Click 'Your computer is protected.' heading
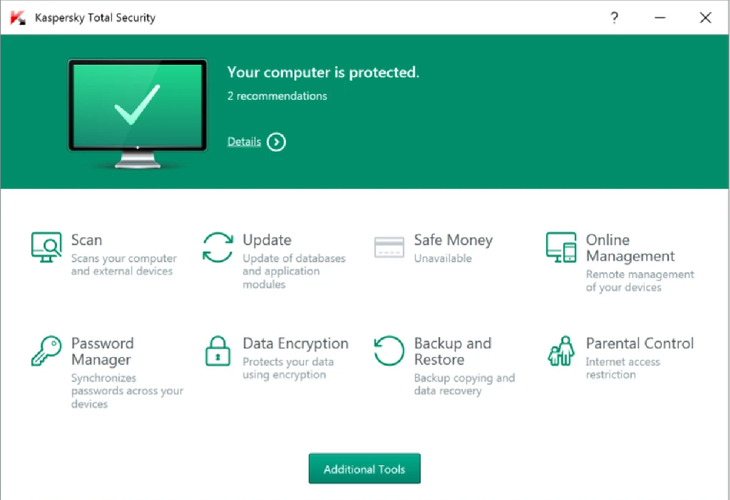Screen dimensions: 730x500 point(323,72)
